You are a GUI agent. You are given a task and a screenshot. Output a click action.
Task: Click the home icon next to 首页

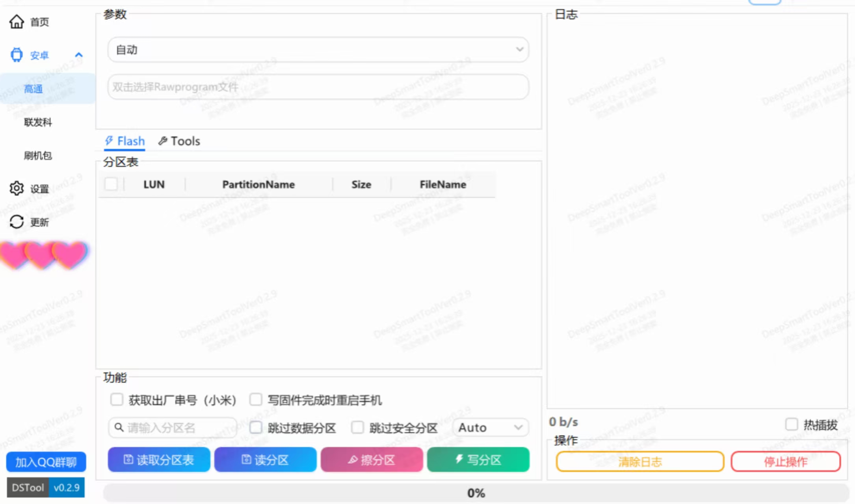17,22
